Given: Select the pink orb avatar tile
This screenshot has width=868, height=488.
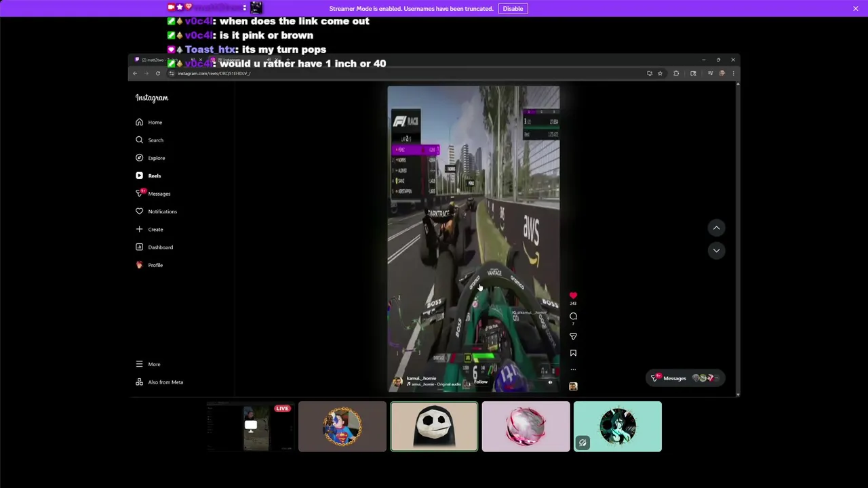Looking at the screenshot, I should (x=526, y=426).
